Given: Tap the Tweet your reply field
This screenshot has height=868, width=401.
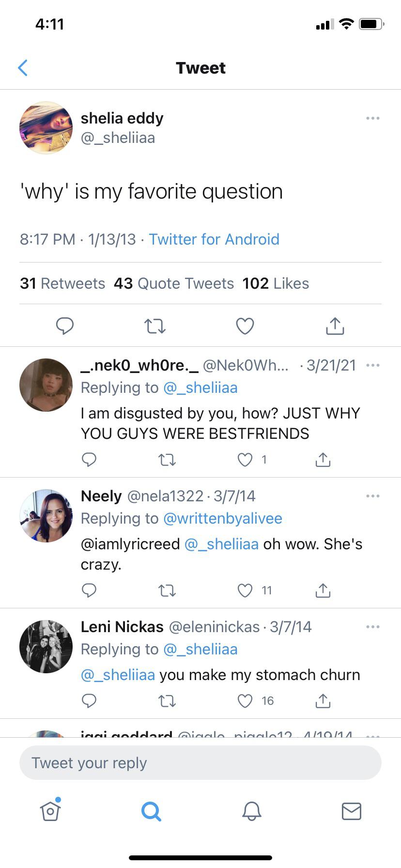Looking at the screenshot, I should coord(200,763).
